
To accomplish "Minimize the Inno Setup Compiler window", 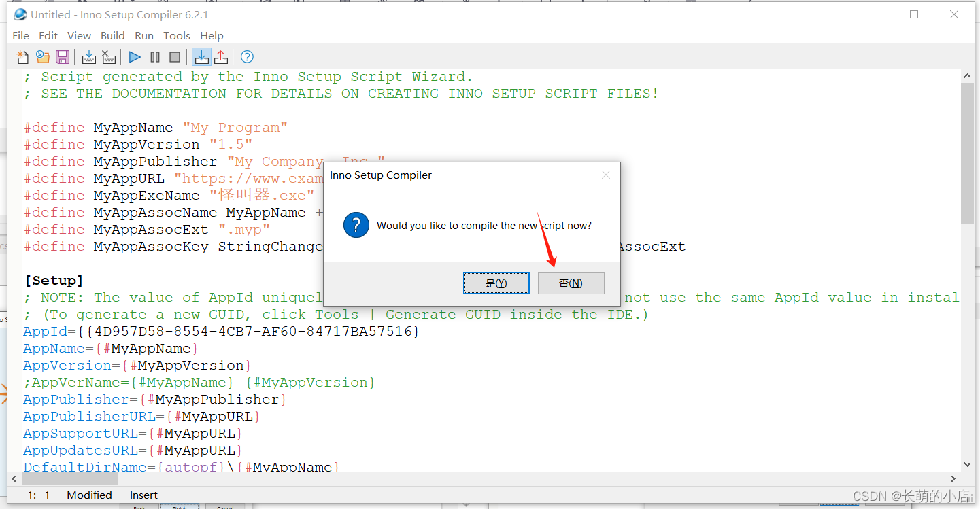I will [875, 14].
